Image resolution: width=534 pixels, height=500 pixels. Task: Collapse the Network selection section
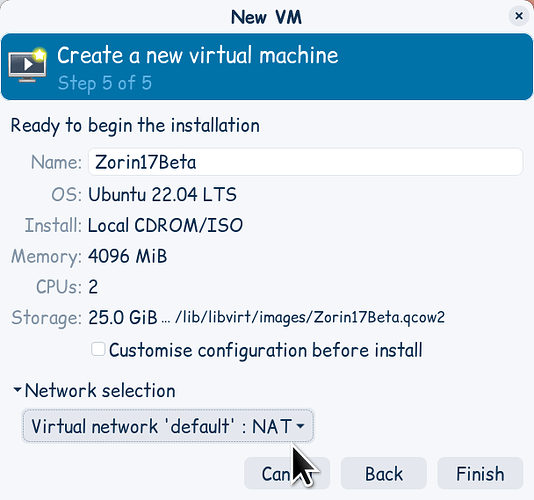click(17, 390)
